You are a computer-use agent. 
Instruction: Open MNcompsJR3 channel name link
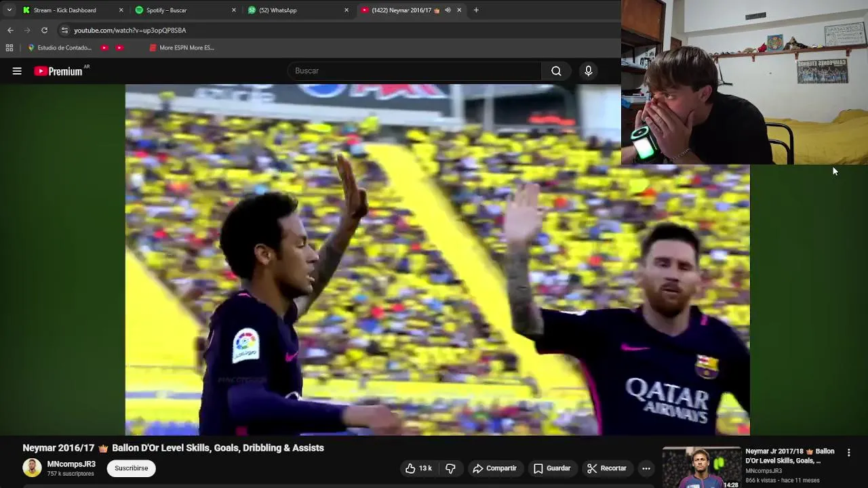71,464
